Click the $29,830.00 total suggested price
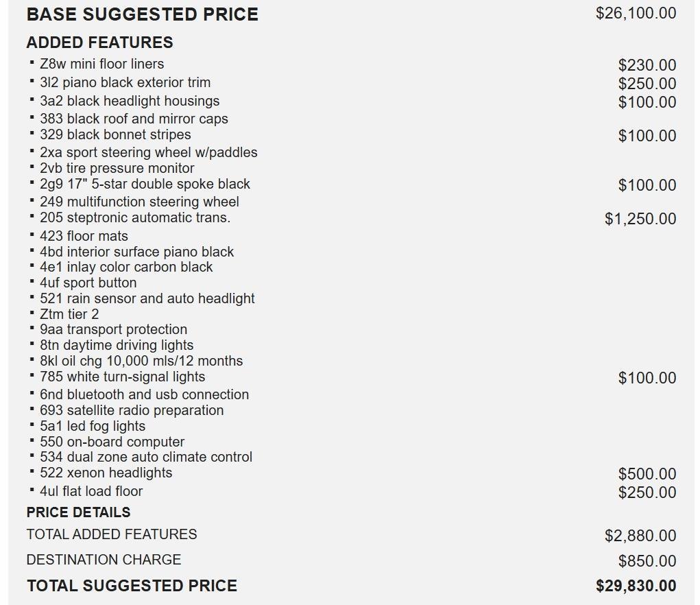This screenshot has height=605, width=700. pyautogui.click(x=636, y=586)
